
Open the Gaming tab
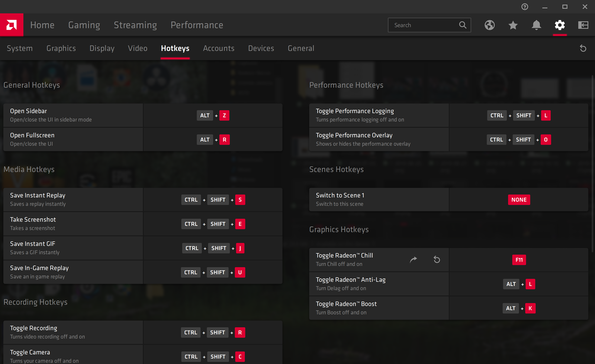click(84, 25)
